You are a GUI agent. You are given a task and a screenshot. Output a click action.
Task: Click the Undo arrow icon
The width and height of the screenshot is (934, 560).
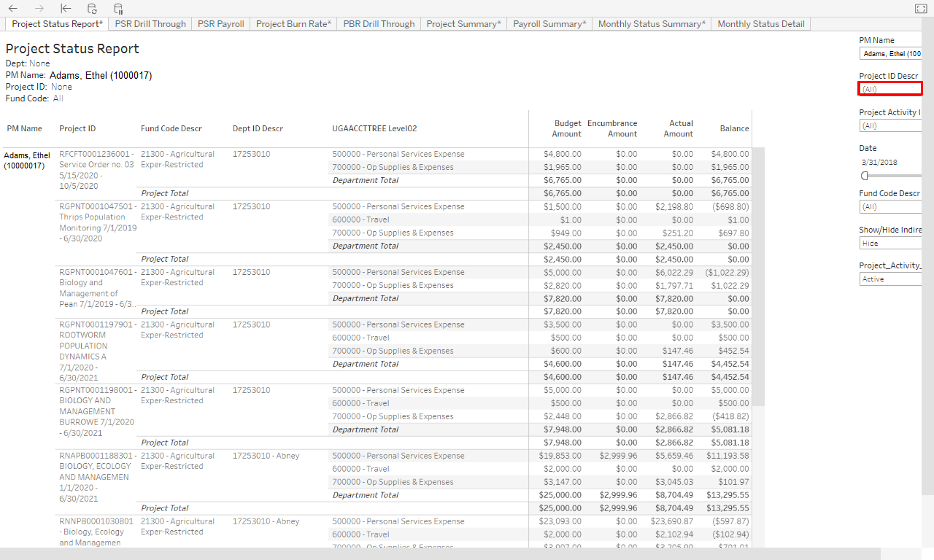coord(13,9)
